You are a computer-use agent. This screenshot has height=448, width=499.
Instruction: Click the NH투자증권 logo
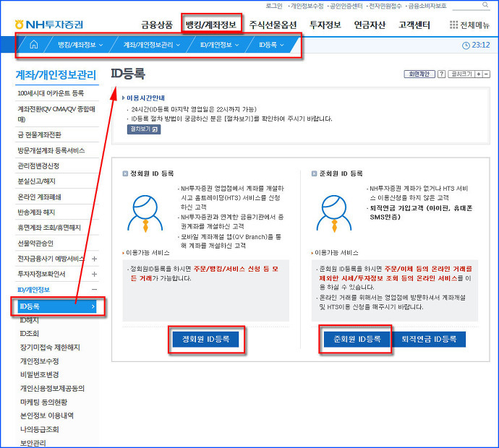tap(49, 25)
